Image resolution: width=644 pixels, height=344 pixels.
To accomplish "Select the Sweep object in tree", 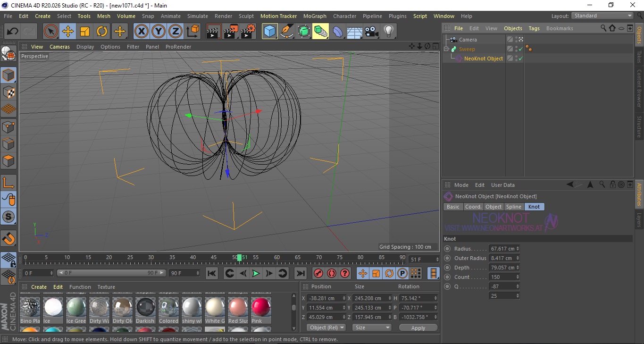I will [467, 49].
